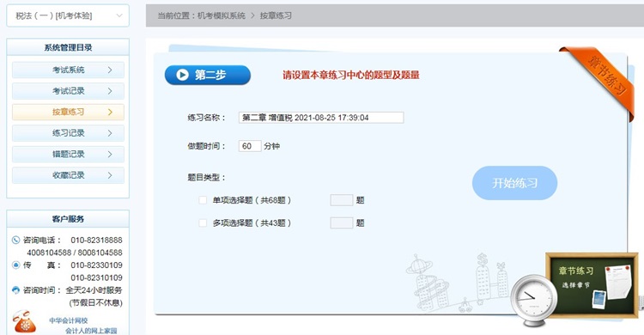Click the chevron next to 考试记录

point(110,91)
